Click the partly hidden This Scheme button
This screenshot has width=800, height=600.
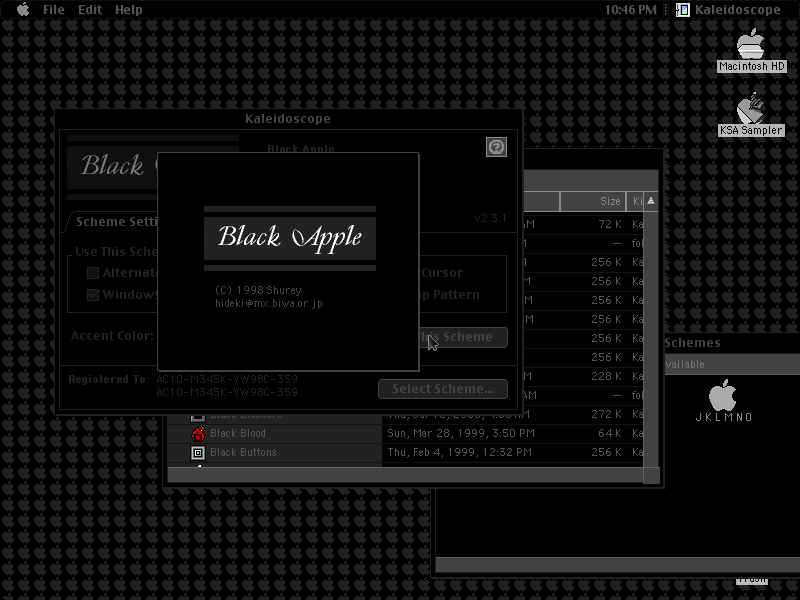pyautogui.click(x=463, y=337)
